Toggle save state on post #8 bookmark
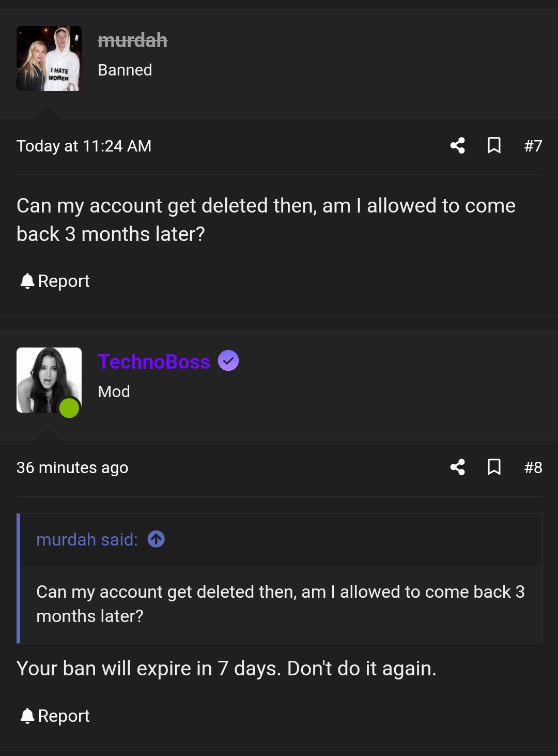The width and height of the screenshot is (558, 756). click(x=494, y=467)
